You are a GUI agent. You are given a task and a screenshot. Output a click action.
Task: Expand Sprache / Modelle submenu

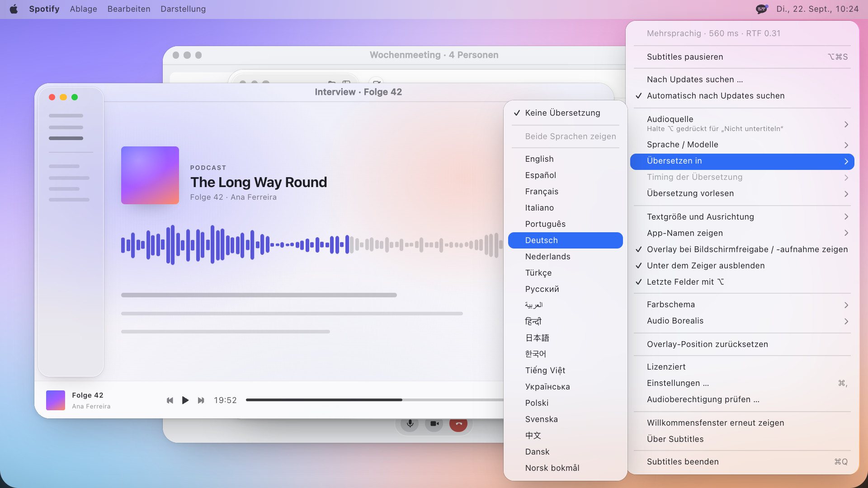click(742, 145)
